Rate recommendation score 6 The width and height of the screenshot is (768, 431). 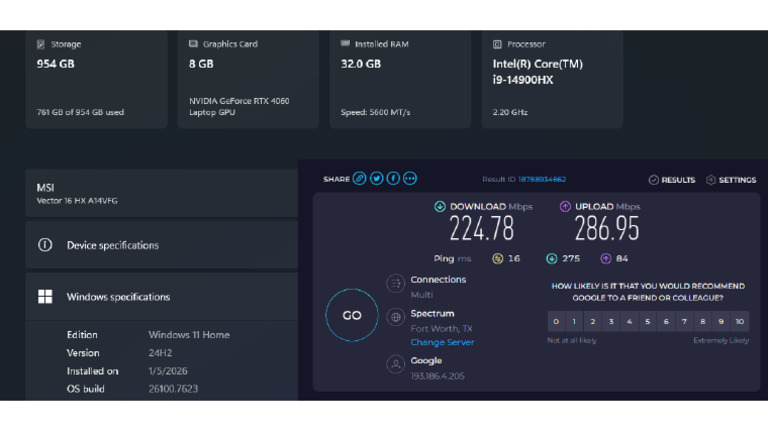click(x=666, y=321)
